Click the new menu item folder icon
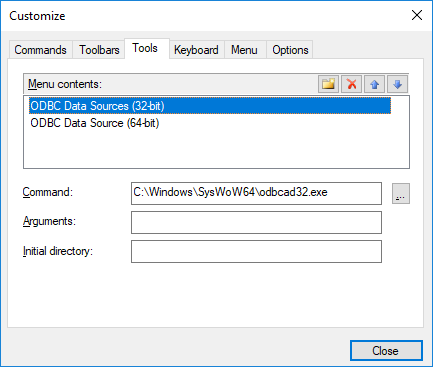 coord(328,84)
